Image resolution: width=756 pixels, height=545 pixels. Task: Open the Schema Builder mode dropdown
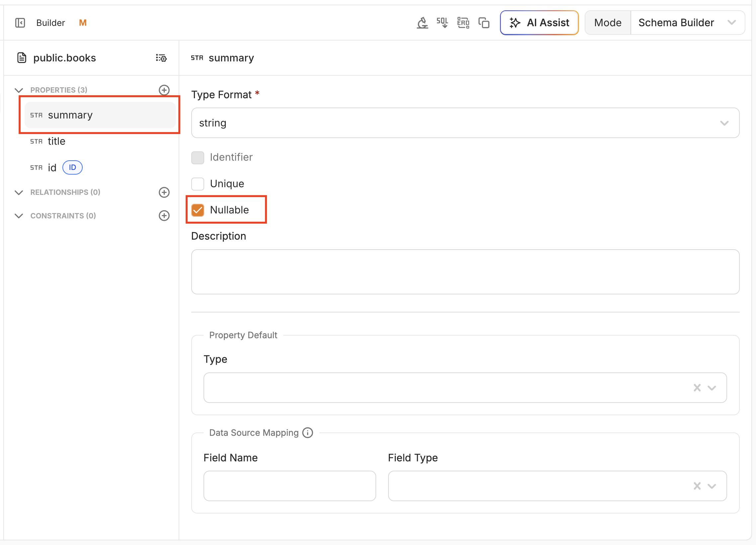(x=687, y=23)
